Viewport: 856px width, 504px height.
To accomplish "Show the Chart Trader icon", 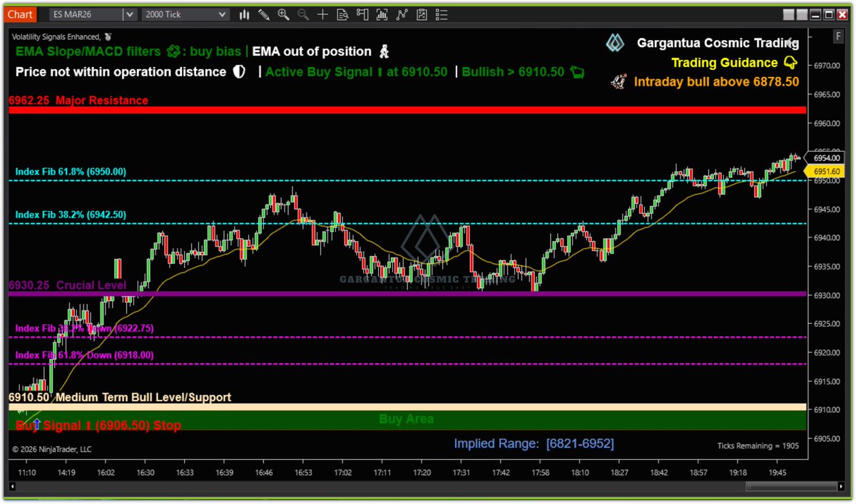I will coord(362,14).
